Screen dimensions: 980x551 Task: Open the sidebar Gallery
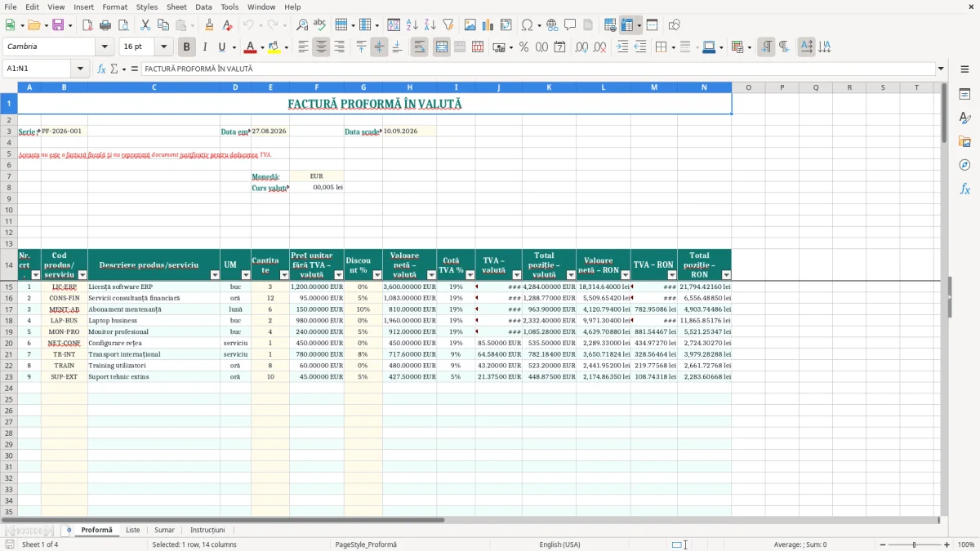click(x=964, y=142)
